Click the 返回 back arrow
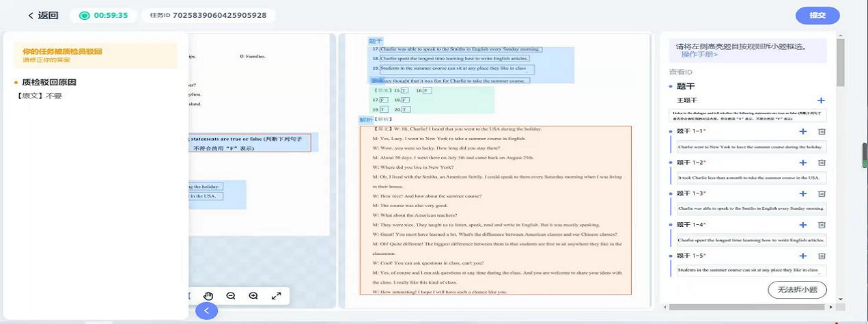The image size is (868, 324). click(31, 16)
